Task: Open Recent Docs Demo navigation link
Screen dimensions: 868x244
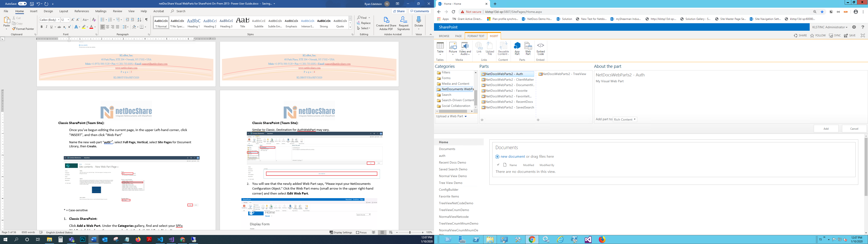Action: 452,162
